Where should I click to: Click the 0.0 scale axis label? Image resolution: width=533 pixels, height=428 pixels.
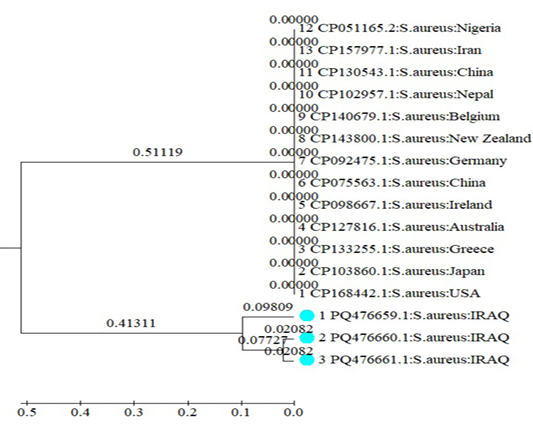[x=293, y=412]
